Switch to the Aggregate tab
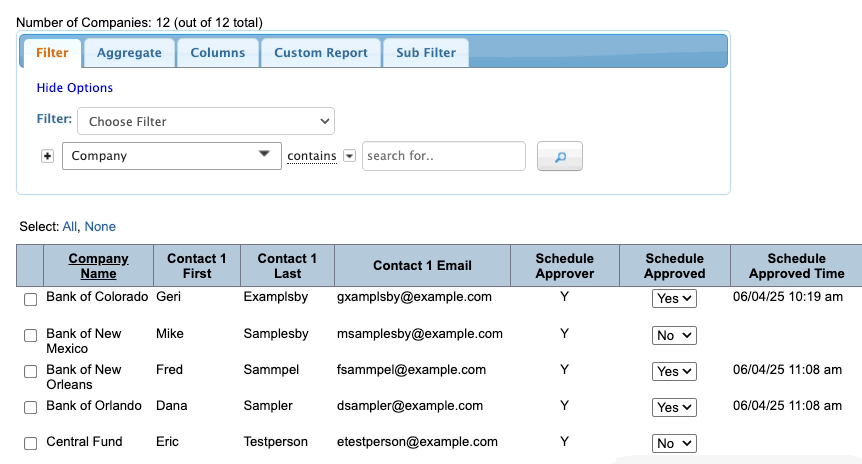This screenshot has width=862, height=464. pyautogui.click(x=129, y=53)
